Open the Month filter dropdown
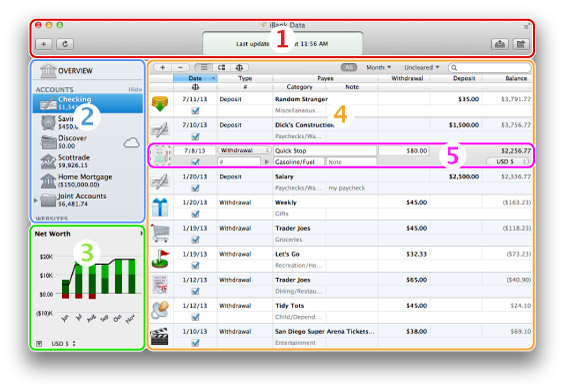 point(378,67)
